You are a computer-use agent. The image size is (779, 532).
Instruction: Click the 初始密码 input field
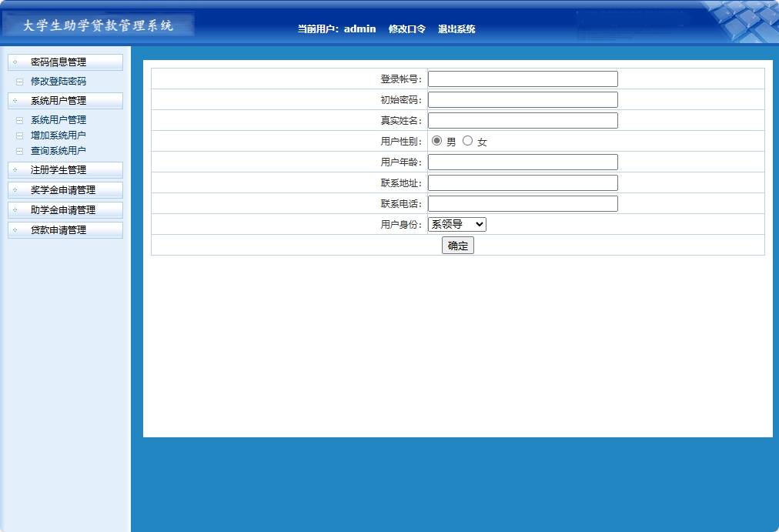[x=522, y=99]
